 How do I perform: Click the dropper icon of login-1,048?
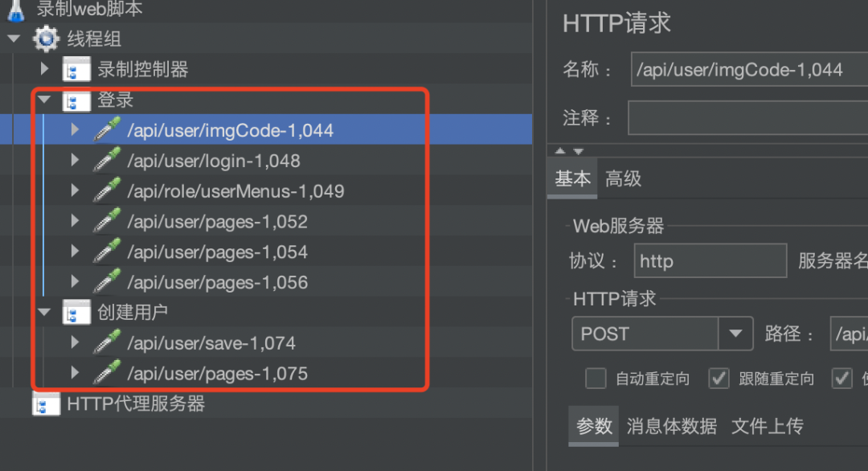[107, 160]
